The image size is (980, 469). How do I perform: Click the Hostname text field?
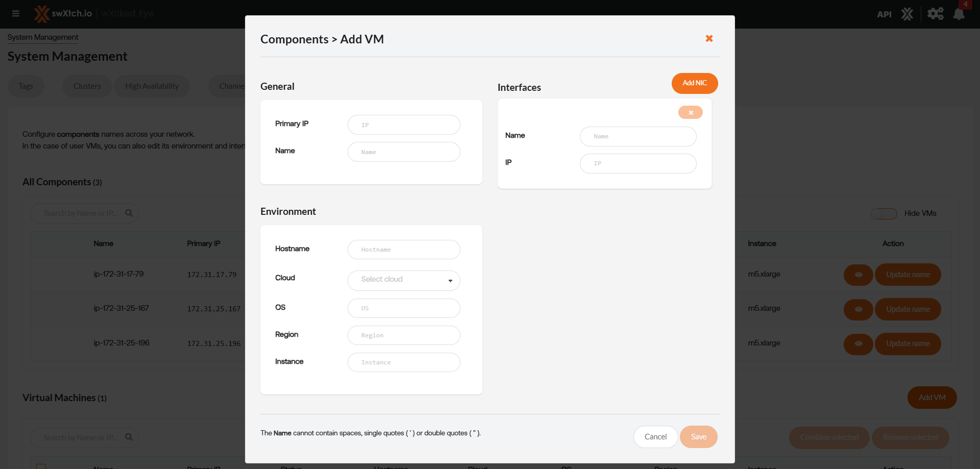(404, 250)
